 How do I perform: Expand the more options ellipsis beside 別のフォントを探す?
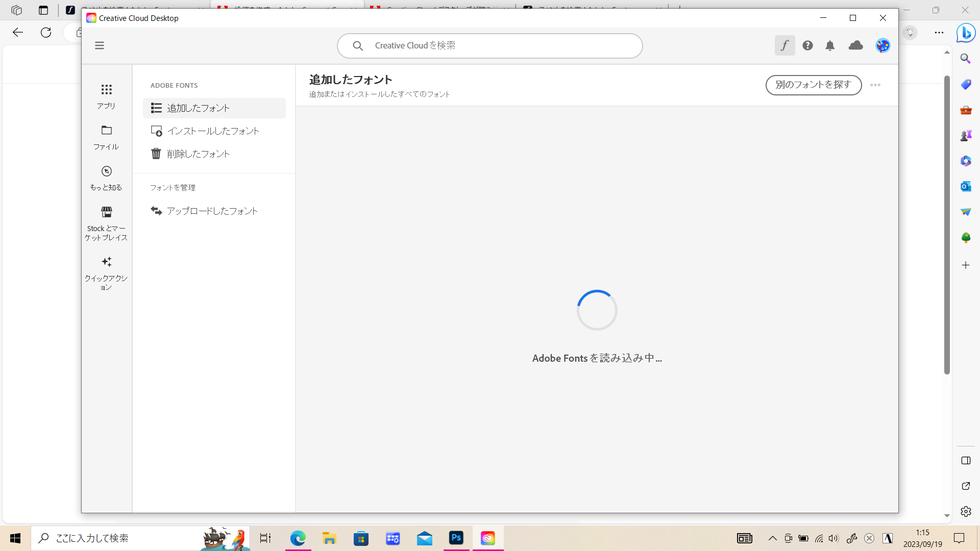coord(875,85)
